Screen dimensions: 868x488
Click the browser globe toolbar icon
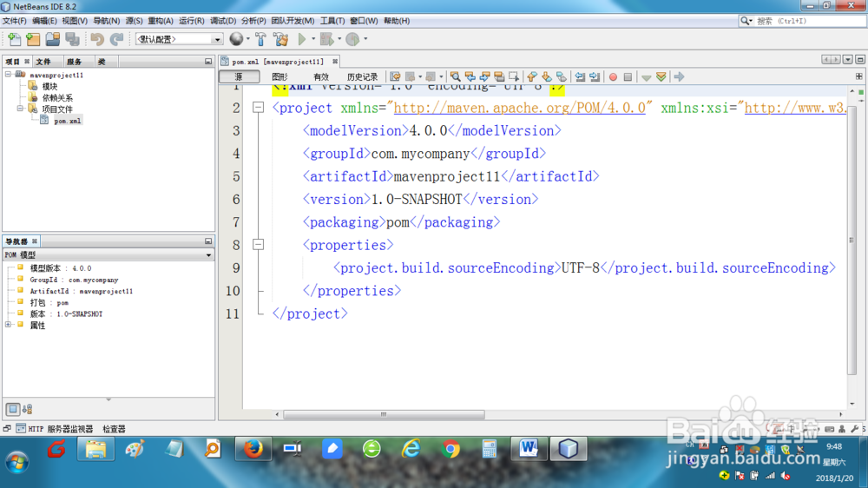click(x=236, y=39)
